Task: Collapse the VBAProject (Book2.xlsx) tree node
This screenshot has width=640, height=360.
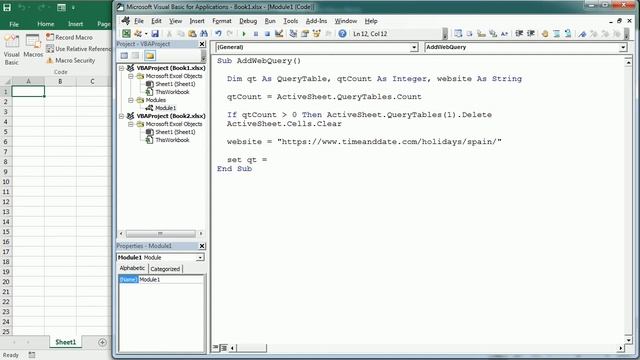Action: coord(121,116)
